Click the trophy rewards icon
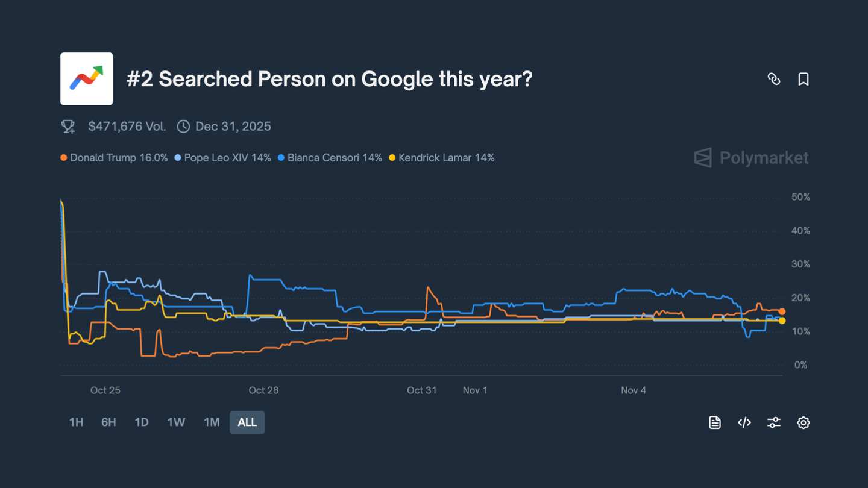The width and height of the screenshot is (868, 488). point(68,127)
